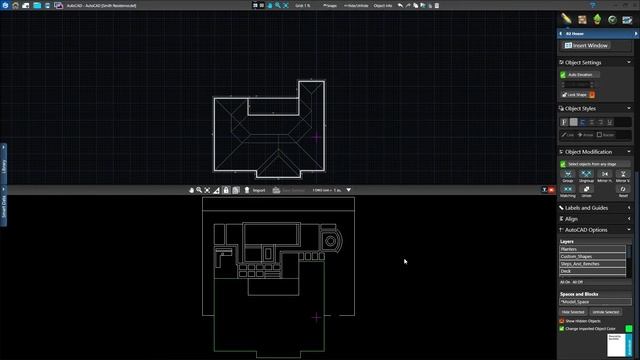Click Hide/Unhide in top toolbar
640x360 pixels.
[356, 6]
